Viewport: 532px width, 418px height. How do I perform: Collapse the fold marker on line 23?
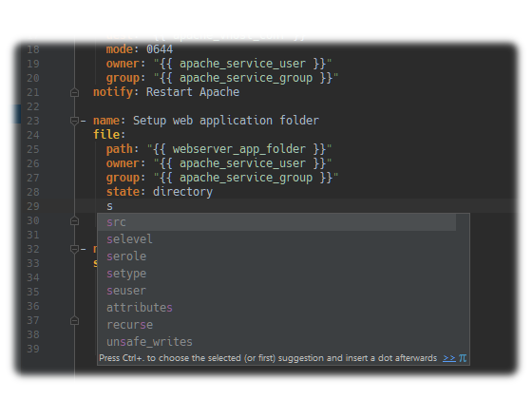pyautogui.click(x=74, y=121)
